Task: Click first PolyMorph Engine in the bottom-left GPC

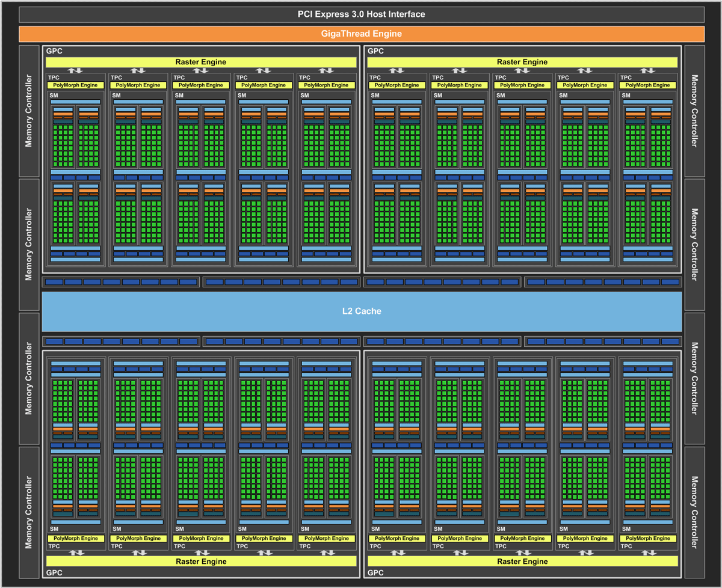Action: pos(75,538)
